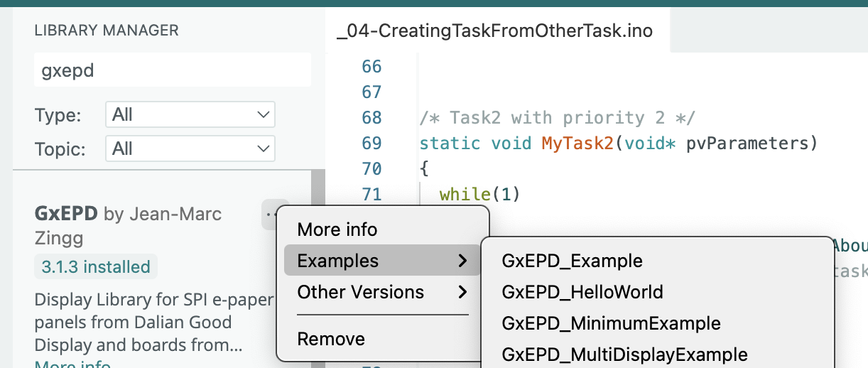Expand the Other Versions submenu

point(361,292)
